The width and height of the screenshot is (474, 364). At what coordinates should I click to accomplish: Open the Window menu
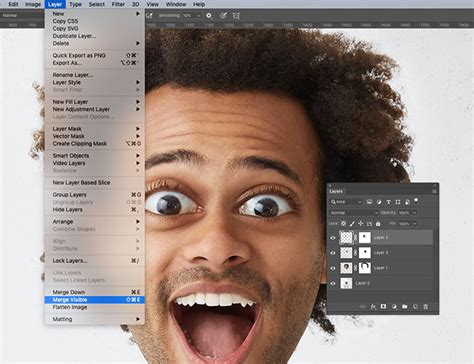tap(176, 4)
